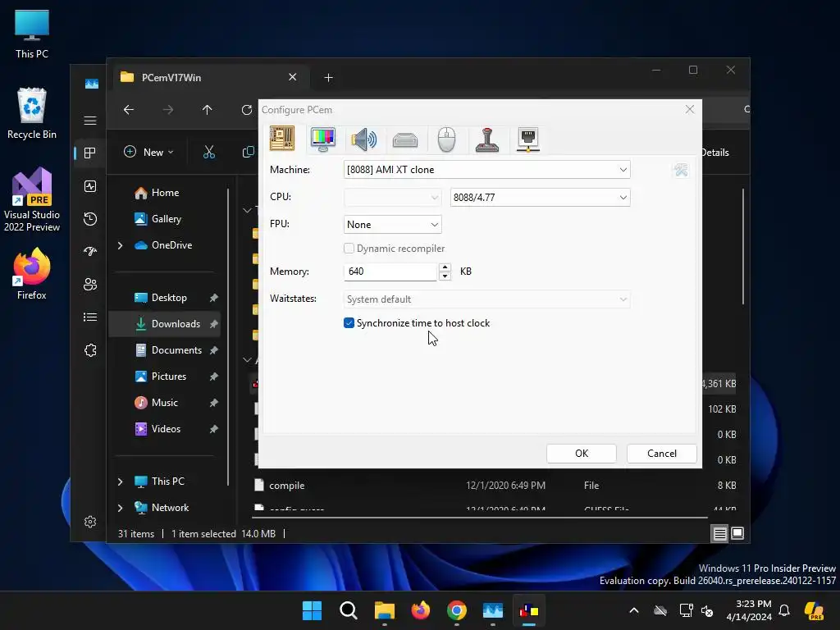Select the compile file row
Viewport: 840px width, 630px height.
(x=495, y=486)
